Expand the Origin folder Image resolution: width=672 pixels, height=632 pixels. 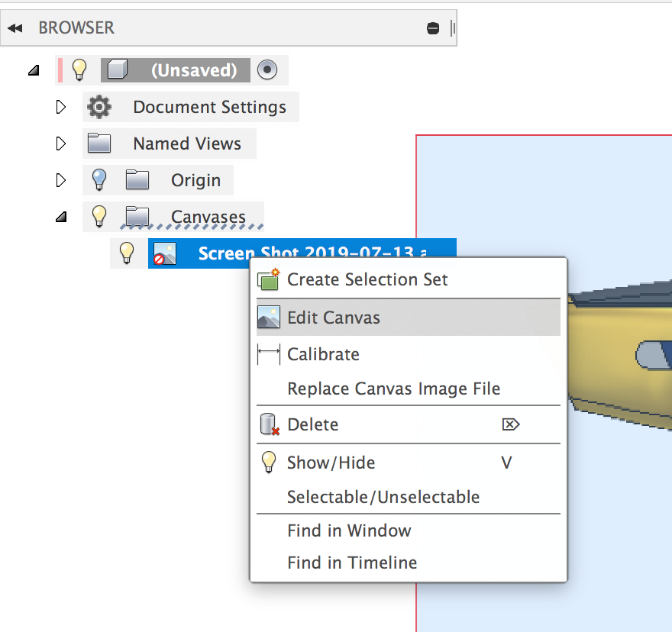point(61,180)
